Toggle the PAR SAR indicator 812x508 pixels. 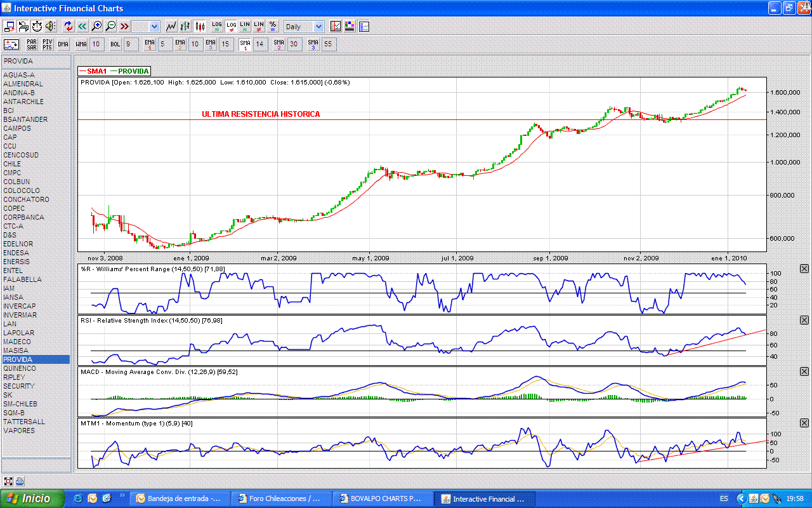point(31,44)
